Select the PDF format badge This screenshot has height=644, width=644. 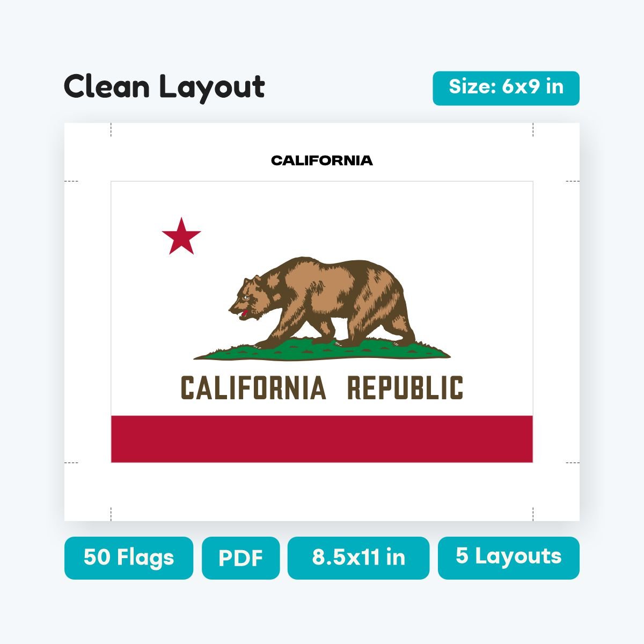point(241,558)
